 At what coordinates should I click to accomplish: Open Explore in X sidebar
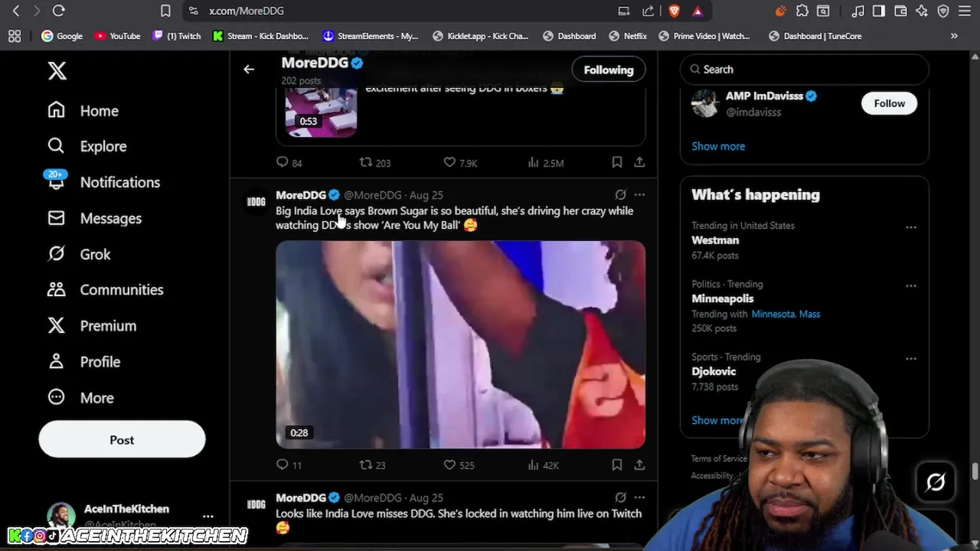[87, 146]
